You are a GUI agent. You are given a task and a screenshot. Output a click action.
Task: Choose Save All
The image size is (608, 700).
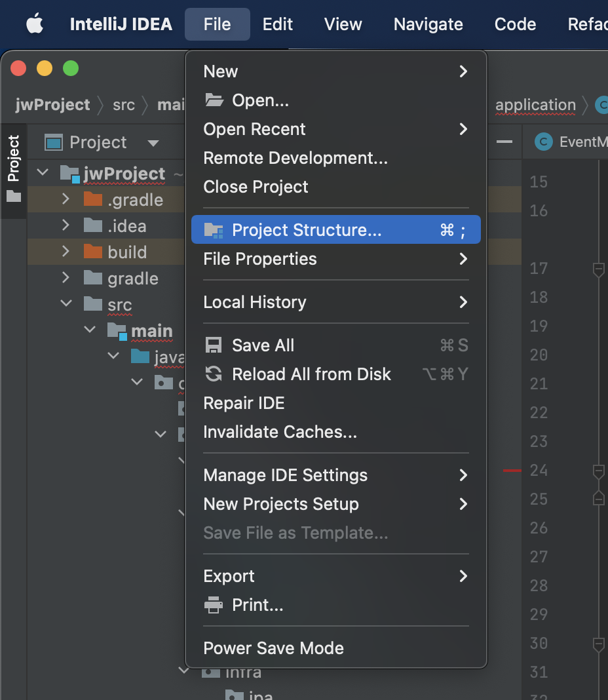335,345
